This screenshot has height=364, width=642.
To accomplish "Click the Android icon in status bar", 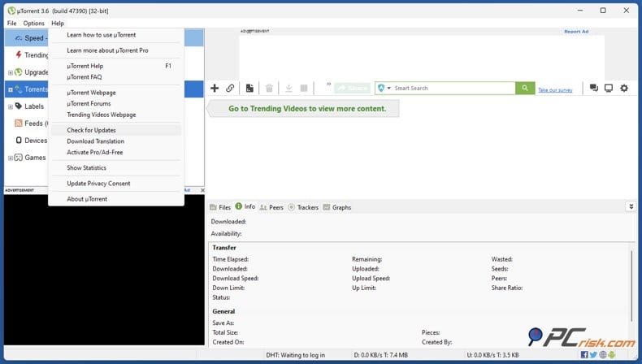I will tap(612, 355).
